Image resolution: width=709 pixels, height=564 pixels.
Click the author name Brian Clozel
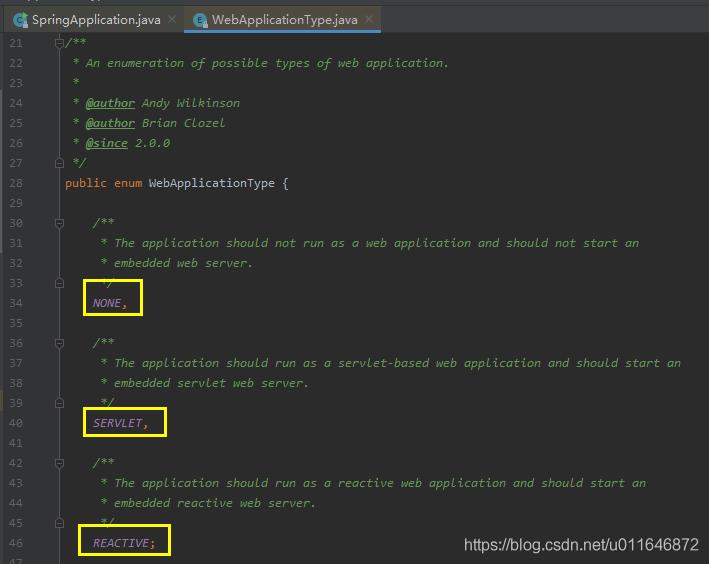pyautogui.click(x=183, y=123)
